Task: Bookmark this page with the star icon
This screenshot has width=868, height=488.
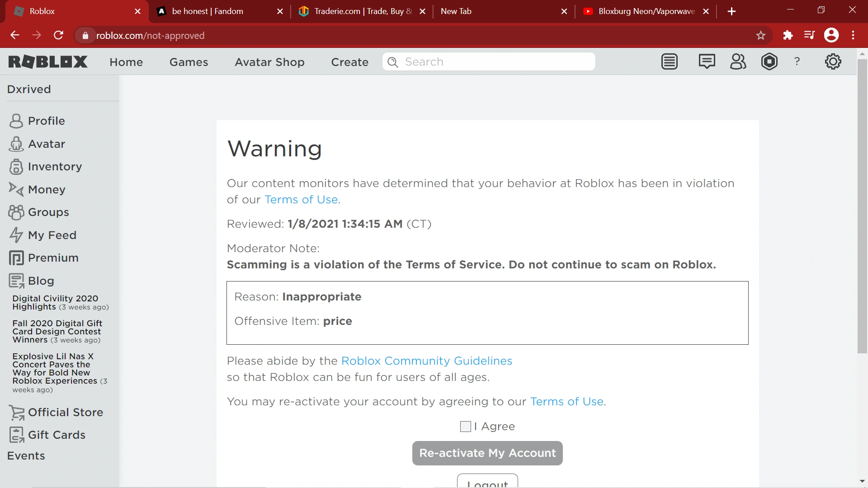Action: 761,35
